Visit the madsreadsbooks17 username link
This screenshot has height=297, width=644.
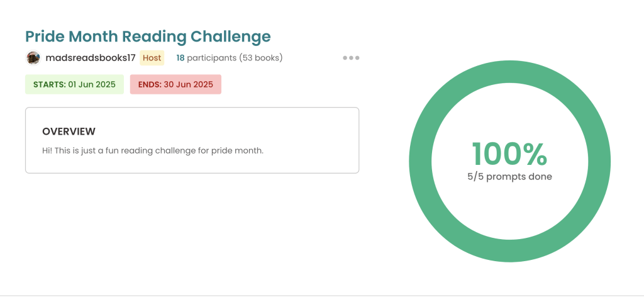pyautogui.click(x=91, y=58)
